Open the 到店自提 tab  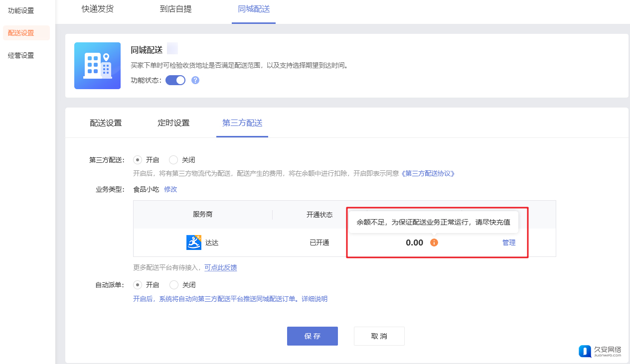point(175,9)
